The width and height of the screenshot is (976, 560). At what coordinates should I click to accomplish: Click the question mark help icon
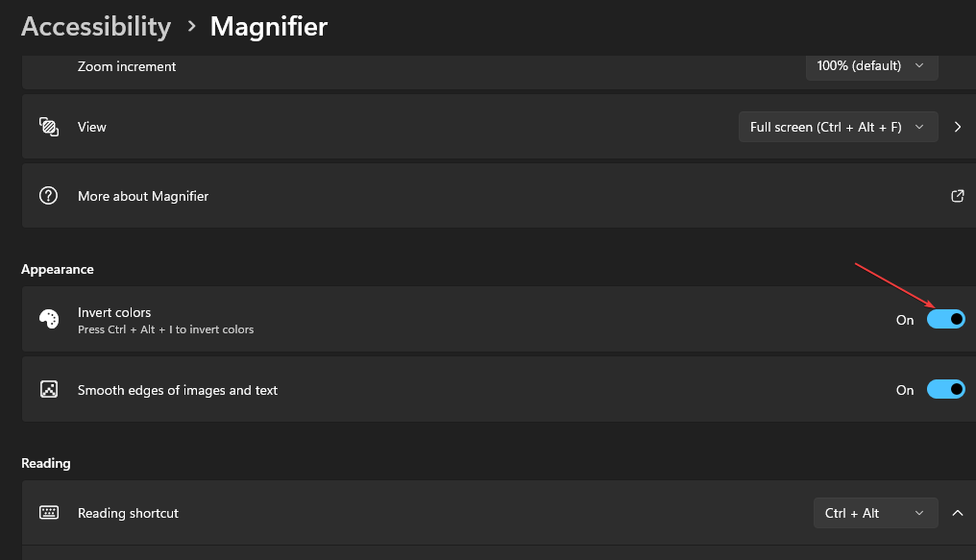point(48,196)
